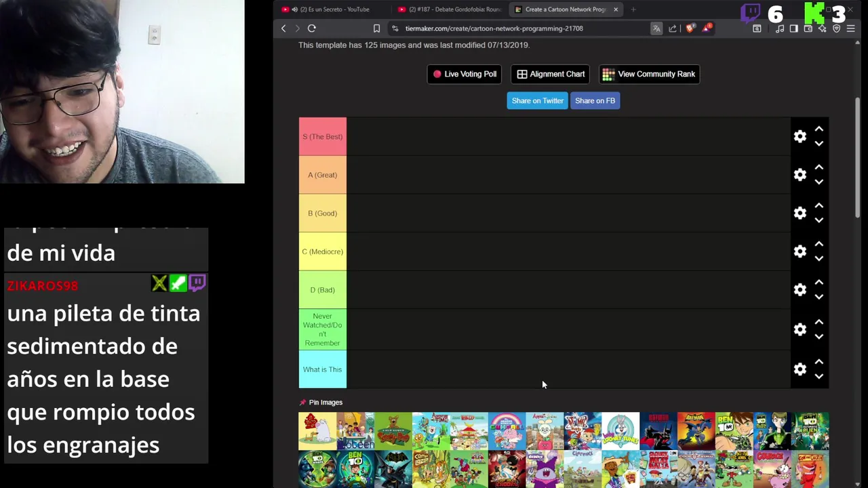Click the Never Watched/Don't Remember label
The width and height of the screenshot is (868, 488).
tap(323, 329)
